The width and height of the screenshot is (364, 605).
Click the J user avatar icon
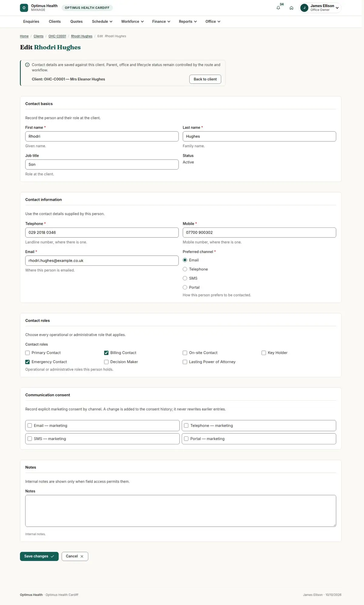click(304, 8)
